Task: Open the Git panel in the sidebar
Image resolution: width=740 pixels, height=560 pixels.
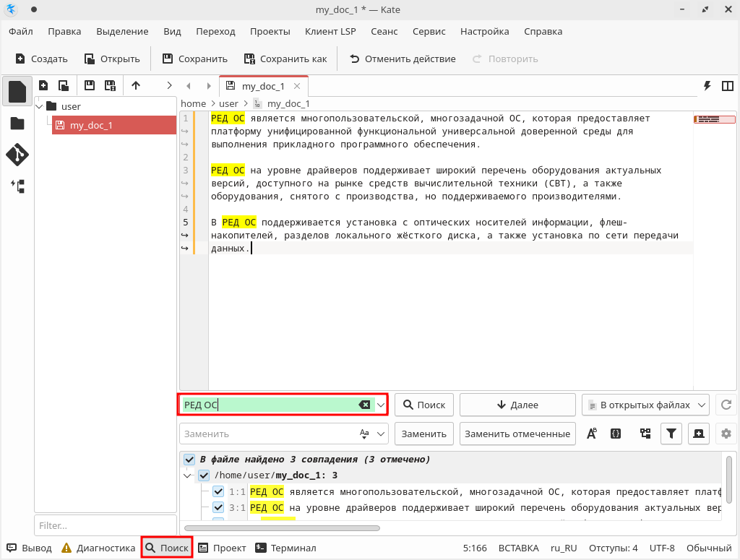Action: (x=17, y=155)
